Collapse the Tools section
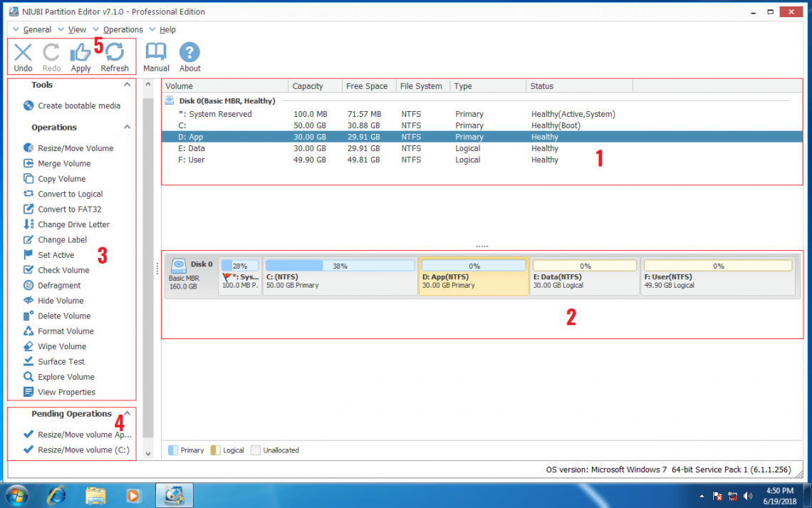The width and height of the screenshot is (812, 508). coord(127,84)
